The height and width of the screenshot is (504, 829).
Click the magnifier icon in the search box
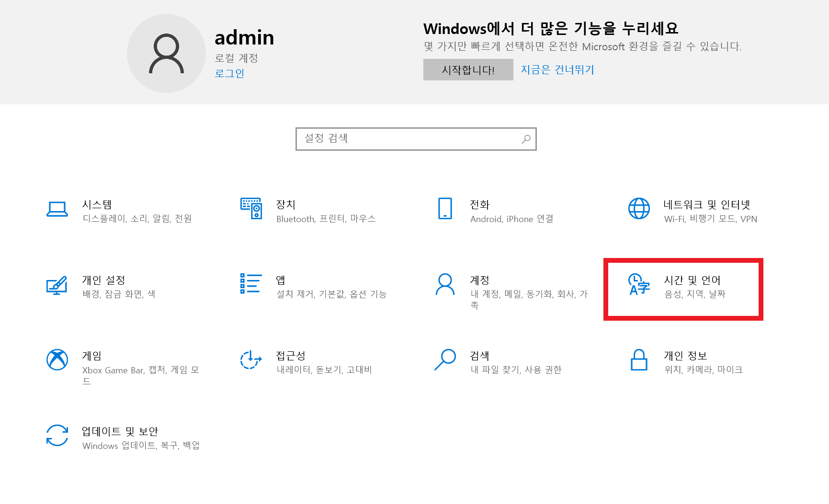point(526,139)
